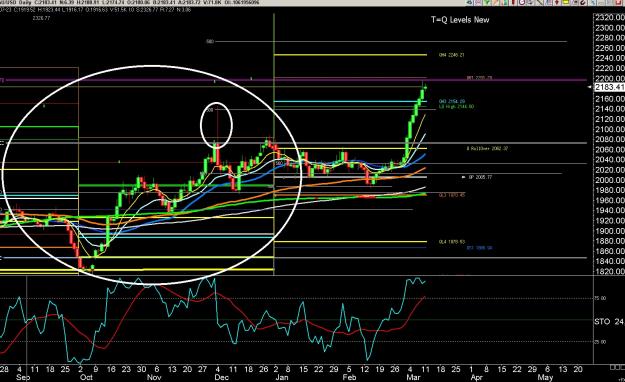This screenshot has width=625, height=382.
Task: Click the 2326.77 value under data line
Action: 41,18
